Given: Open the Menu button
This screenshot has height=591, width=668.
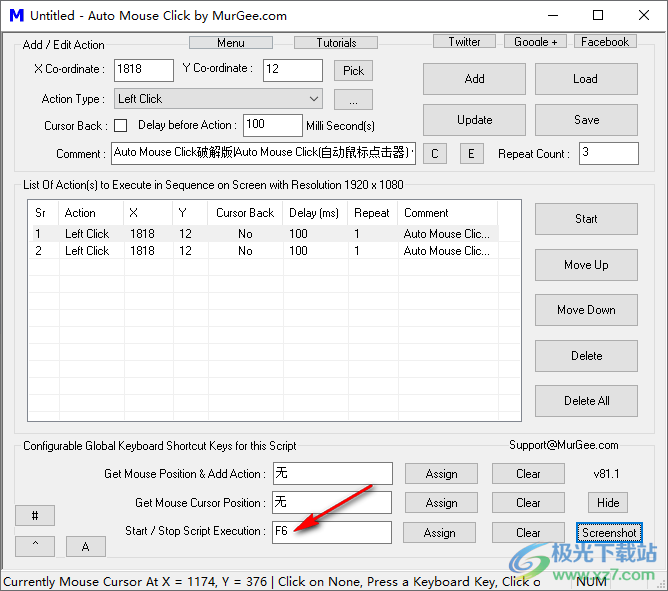Looking at the screenshot, I should click(x=231, y=43).
